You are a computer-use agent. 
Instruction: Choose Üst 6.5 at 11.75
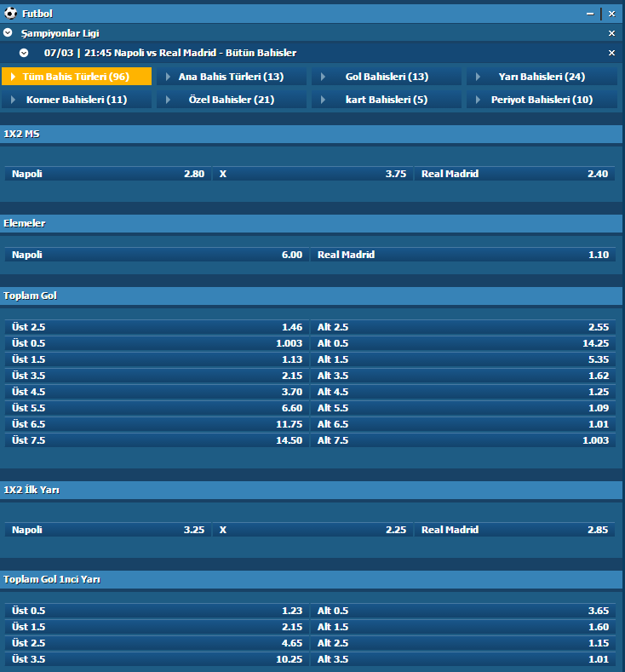point(157,424)
